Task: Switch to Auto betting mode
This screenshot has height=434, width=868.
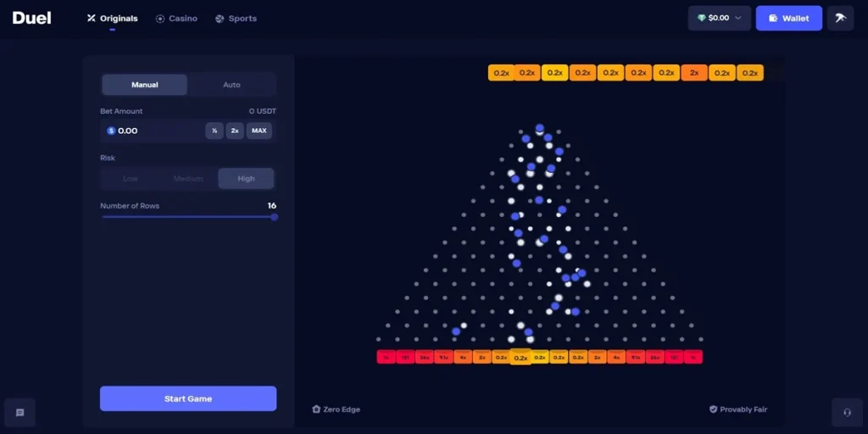Action: (x=231, y=85)
